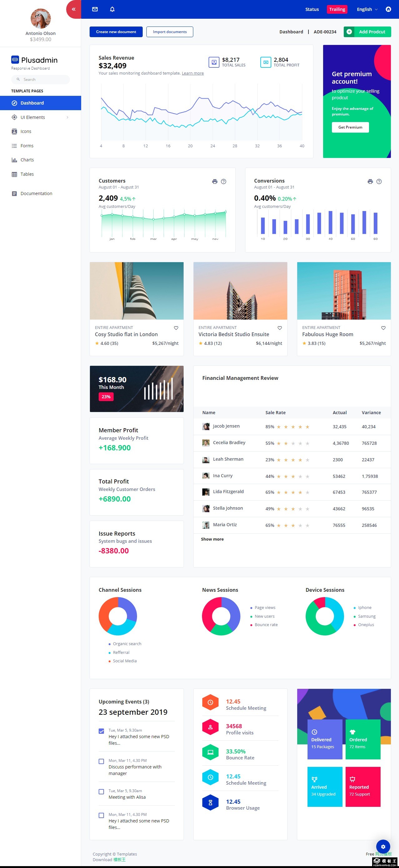The image size is (399, 868).
Task: Click the notification bell icon
Action: point(112,9)
